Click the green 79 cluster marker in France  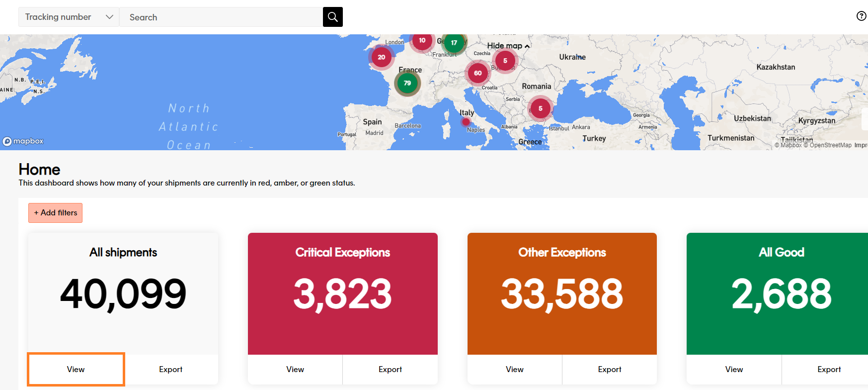[407, 83]
